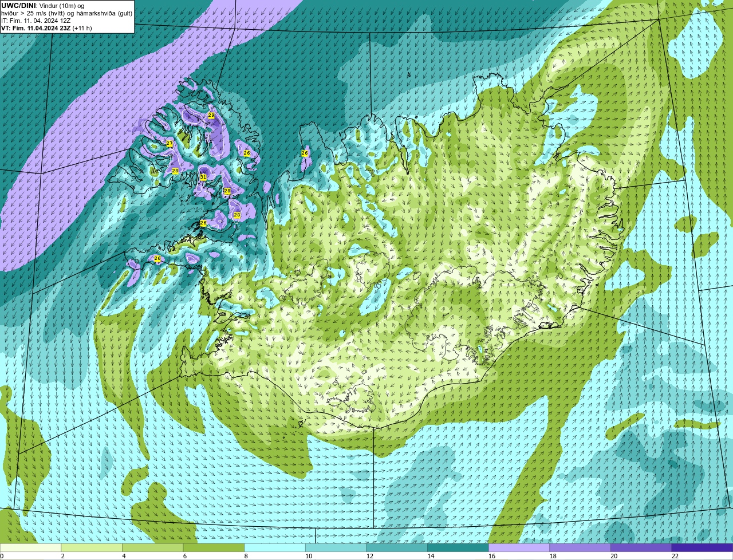Click the yellow gust label '29'
Screen dimensions: 733x560
click(x=211, y=116)
